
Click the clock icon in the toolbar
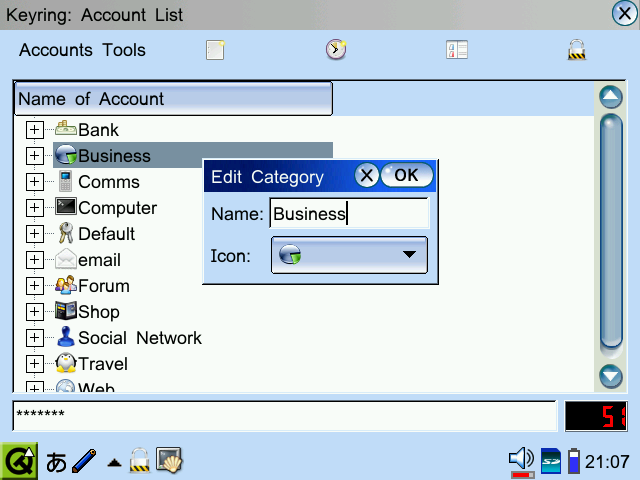coord(336,50)
